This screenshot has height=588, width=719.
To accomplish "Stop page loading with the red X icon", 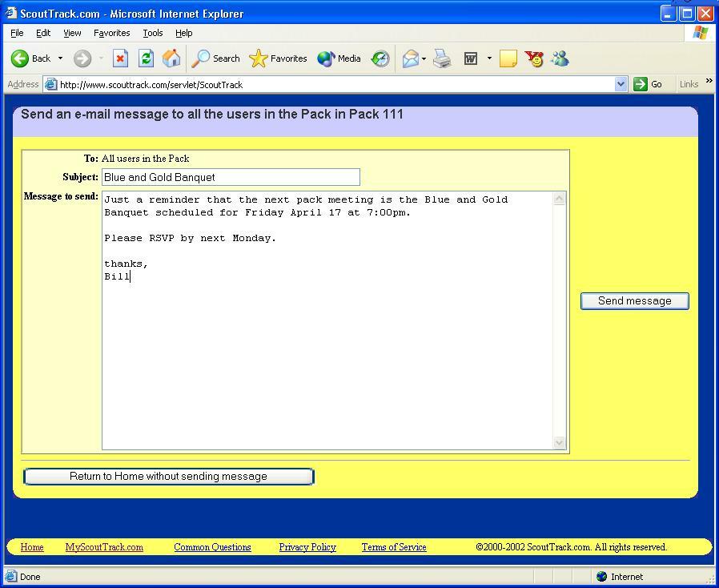I will click(120, 58).
